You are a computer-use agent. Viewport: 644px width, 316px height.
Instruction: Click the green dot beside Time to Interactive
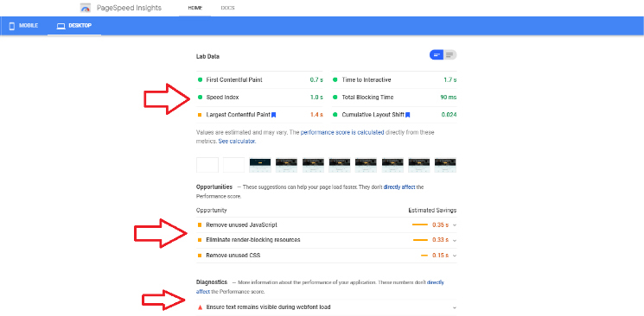coord(335,80)
